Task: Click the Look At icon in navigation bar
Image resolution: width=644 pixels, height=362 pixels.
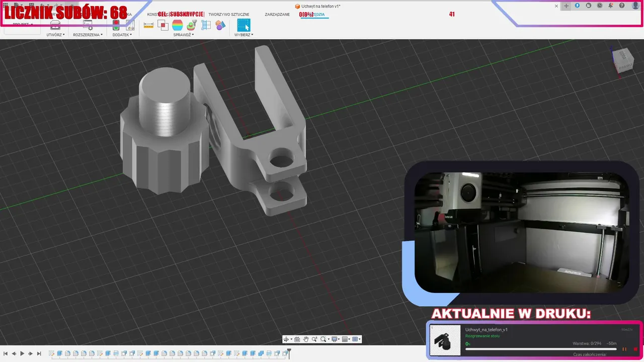Action: (297, 339)
